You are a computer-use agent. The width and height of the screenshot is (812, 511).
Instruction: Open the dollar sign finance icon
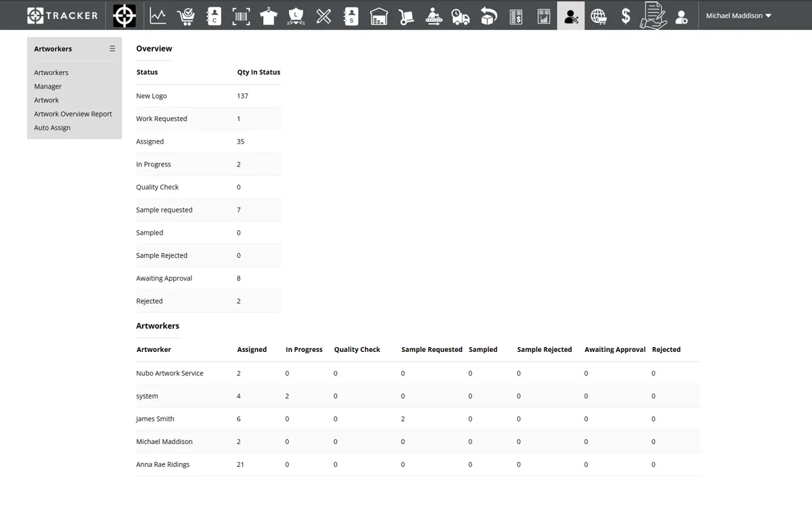click(x=626, y=16)
